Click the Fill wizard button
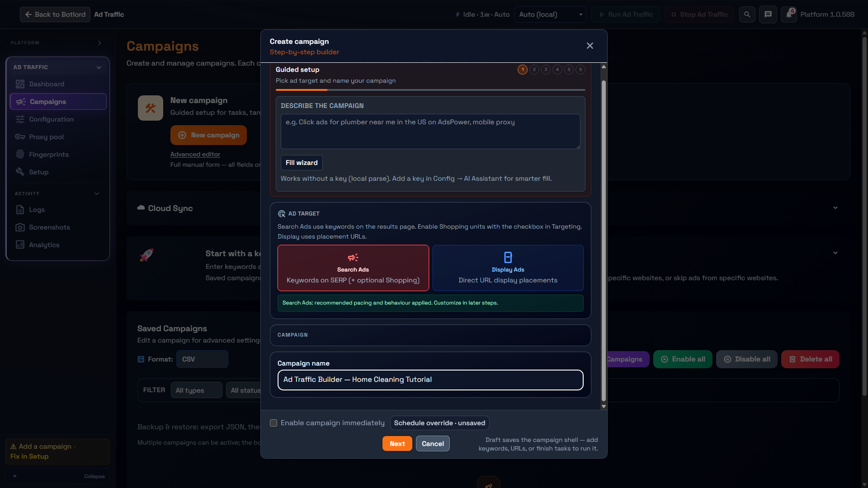This screenshot has height=488, width=868. [x=302, y=163]
